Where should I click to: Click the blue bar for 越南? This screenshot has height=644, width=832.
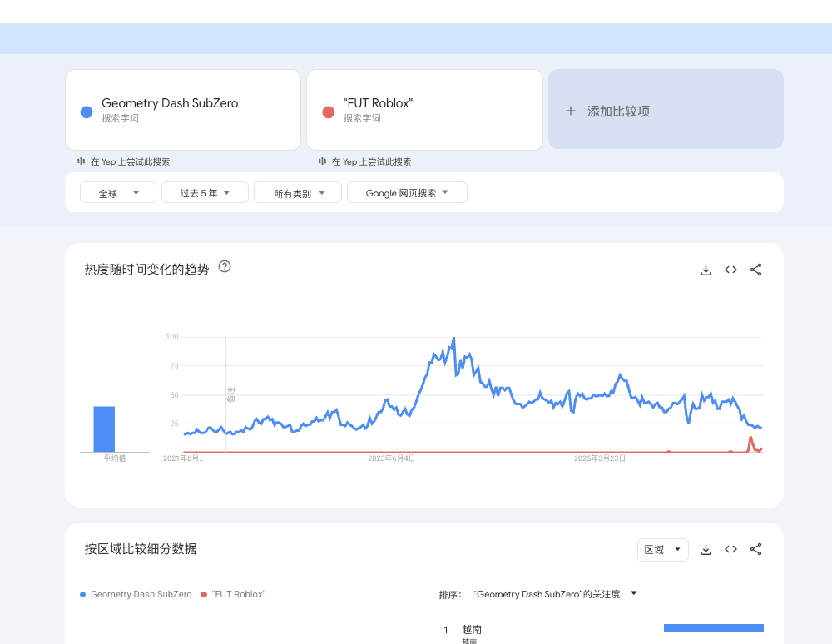click(714, 628)
